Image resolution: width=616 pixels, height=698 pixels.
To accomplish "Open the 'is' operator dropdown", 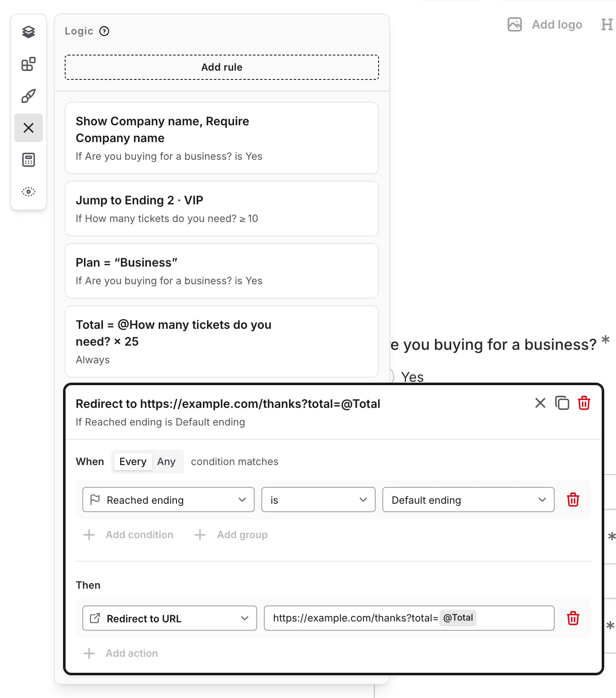I will click(x=319, y=500).
